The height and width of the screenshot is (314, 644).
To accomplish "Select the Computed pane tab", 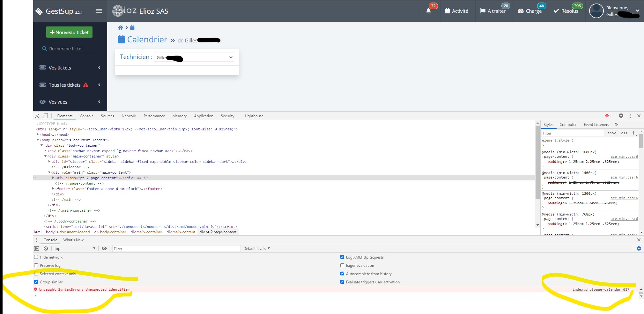I will [568, 125].
